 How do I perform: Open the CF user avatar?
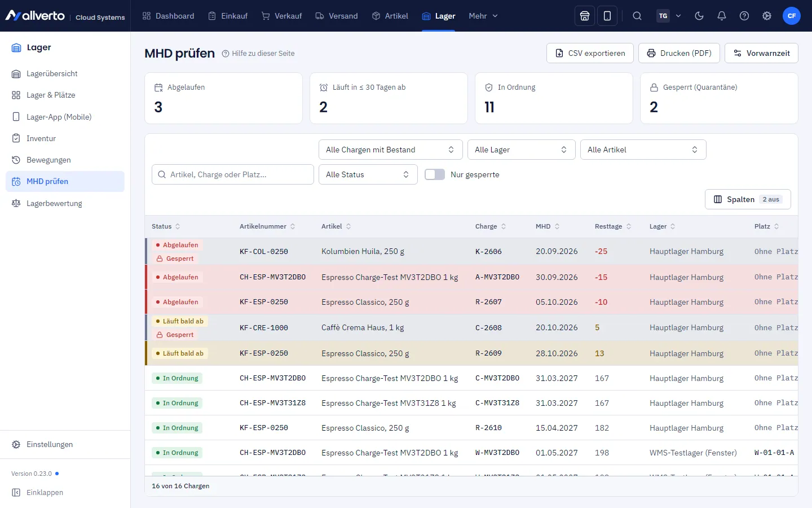(792, 16)
